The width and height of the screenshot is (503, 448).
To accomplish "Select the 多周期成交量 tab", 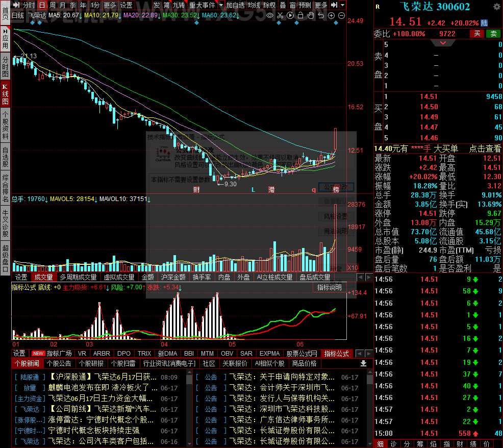I will point(78,277).
